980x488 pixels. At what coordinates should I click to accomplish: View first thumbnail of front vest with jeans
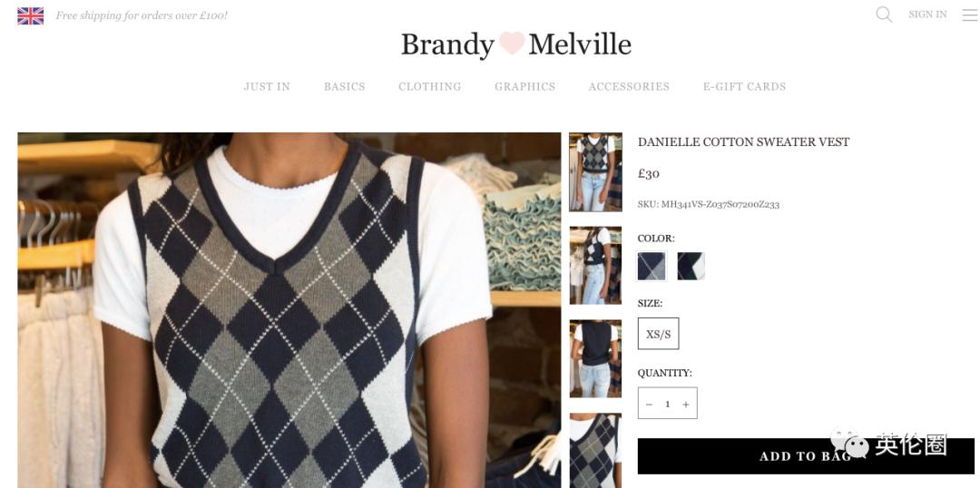pos(595,171)
